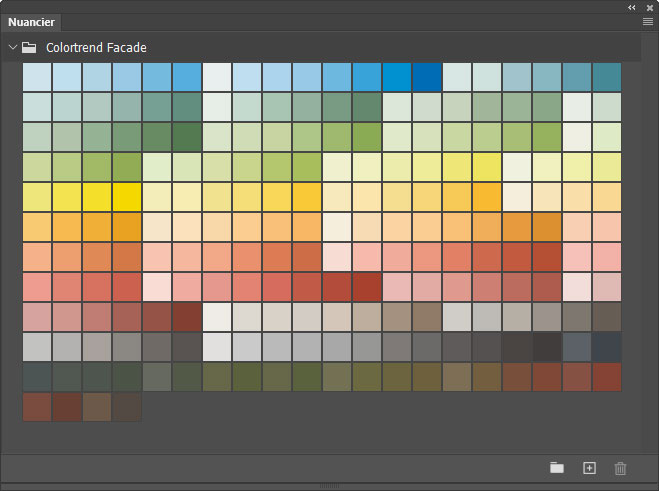
Task: Pick the first pale blue swatch in top row
Action: [37, 77]
